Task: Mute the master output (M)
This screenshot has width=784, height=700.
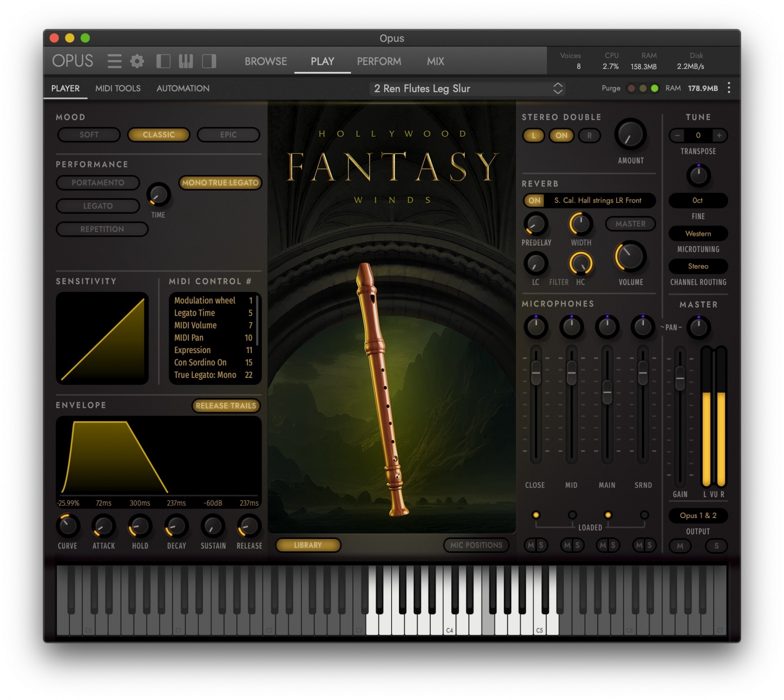Action: pyautogui.click(x=680, y=546)
